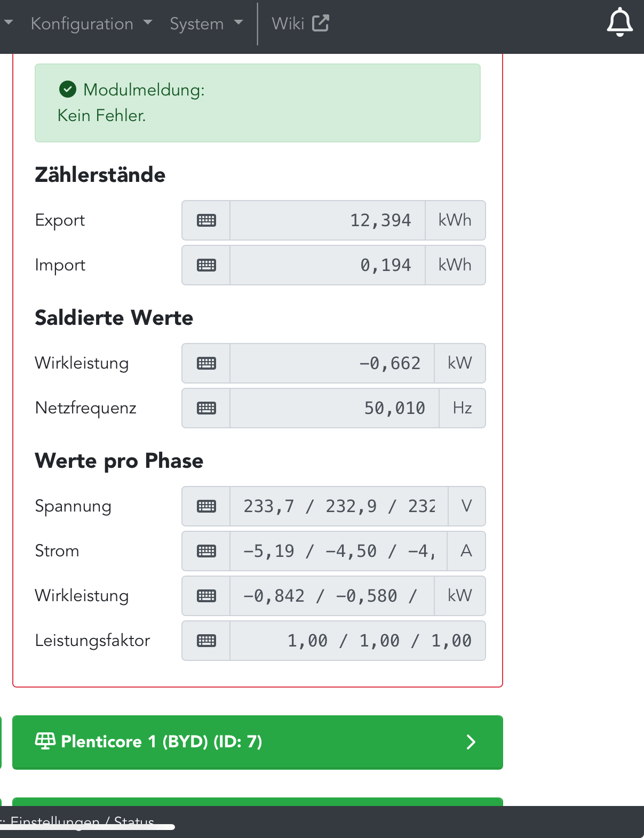Expand the Plenticore 1 (BYD) (ID: 7) card
This screenshot has width=644, height=838.
[258, 742]
